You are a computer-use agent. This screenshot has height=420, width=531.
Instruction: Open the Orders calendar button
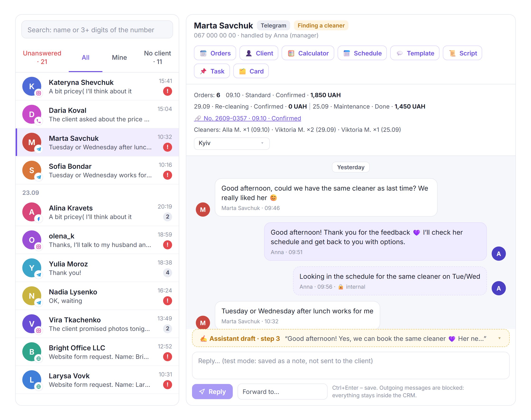pos(215,53)
